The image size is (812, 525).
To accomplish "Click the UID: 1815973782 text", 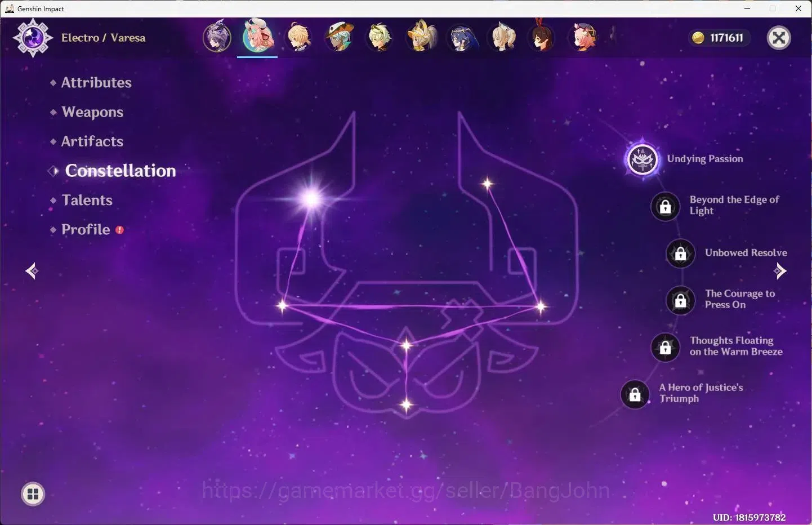I will [749, 517].
